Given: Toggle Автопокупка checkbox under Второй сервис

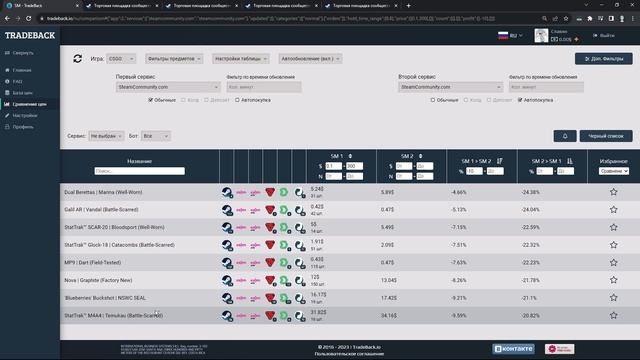Looking at the screenshot, I should [520, 100].
